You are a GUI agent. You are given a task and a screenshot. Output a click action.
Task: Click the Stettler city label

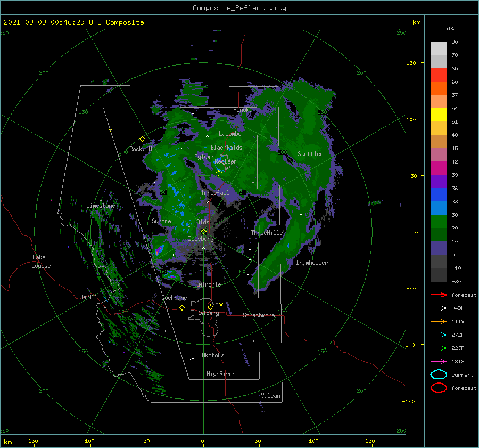tap(310, 154)
